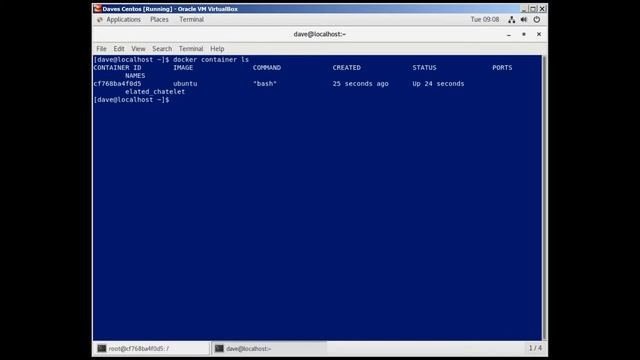Click the 'docker container ls' command text
Image resolution: width=640 pixels, height=360 pixels.
(x=211, y=60)
